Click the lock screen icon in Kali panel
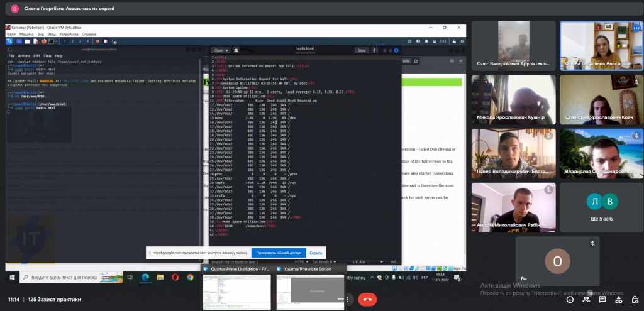 (x=454, y=41)
